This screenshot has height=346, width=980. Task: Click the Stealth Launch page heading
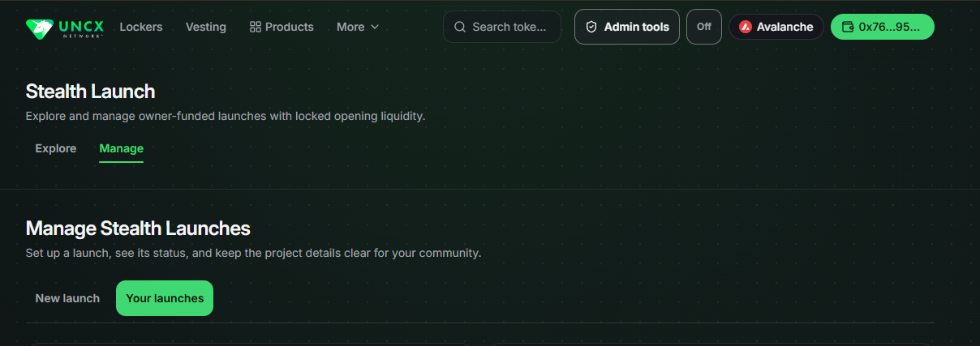(90, 92)
